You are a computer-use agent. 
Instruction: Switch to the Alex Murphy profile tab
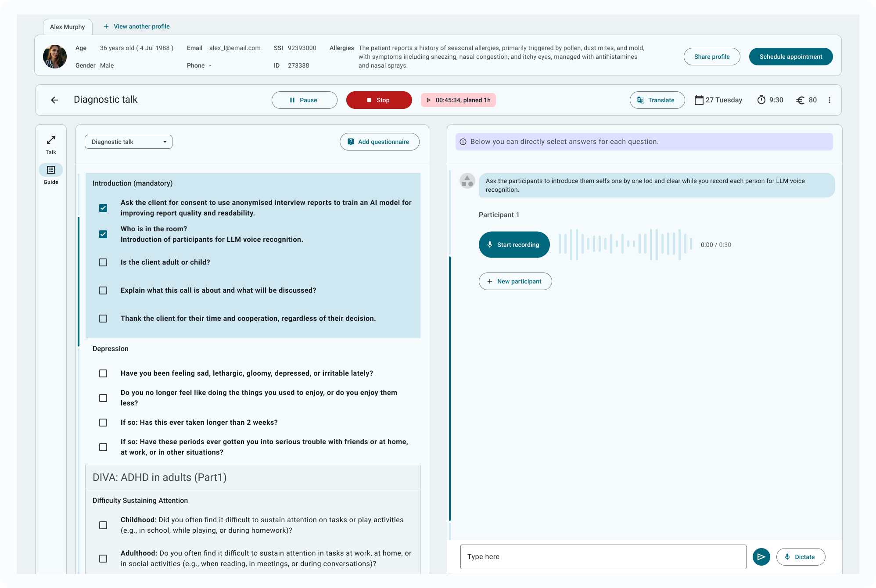tap(68, 27)
